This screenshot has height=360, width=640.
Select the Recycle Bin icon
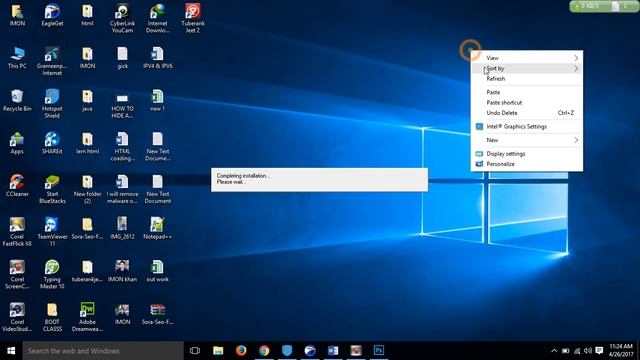(17, 100)
